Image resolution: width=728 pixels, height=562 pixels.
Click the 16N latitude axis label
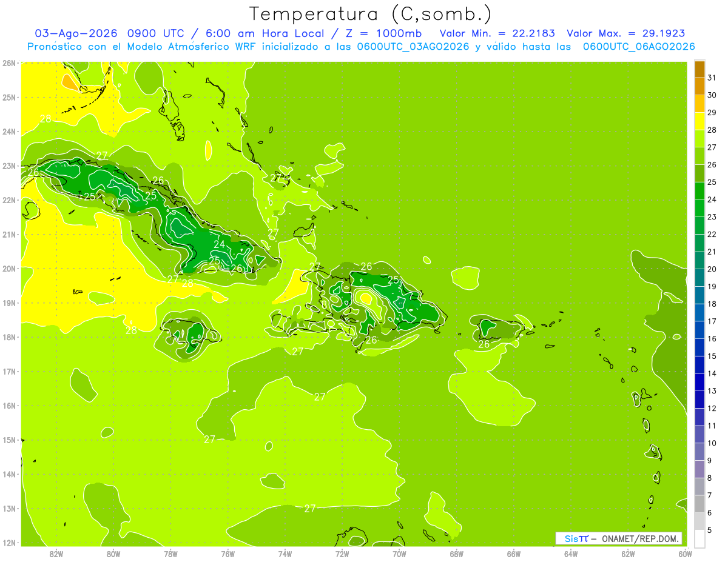[x=9, y=406]
